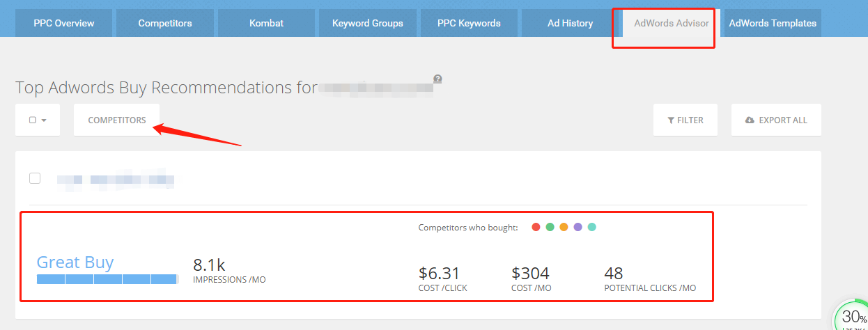This screenshot has width=868, height=330.
Task: Select the AdWords Templates tab
Action: (x=773, y=23)
